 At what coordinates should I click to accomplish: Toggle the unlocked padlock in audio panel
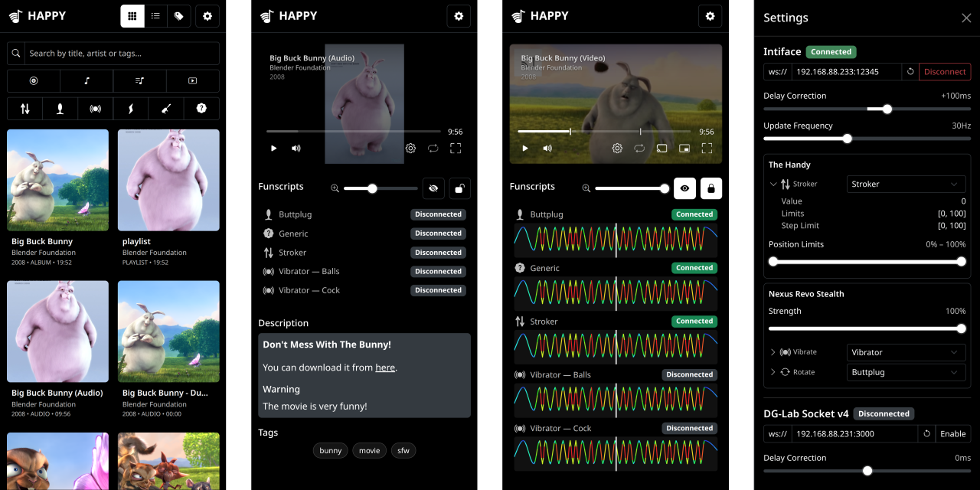tap(459, 188)
